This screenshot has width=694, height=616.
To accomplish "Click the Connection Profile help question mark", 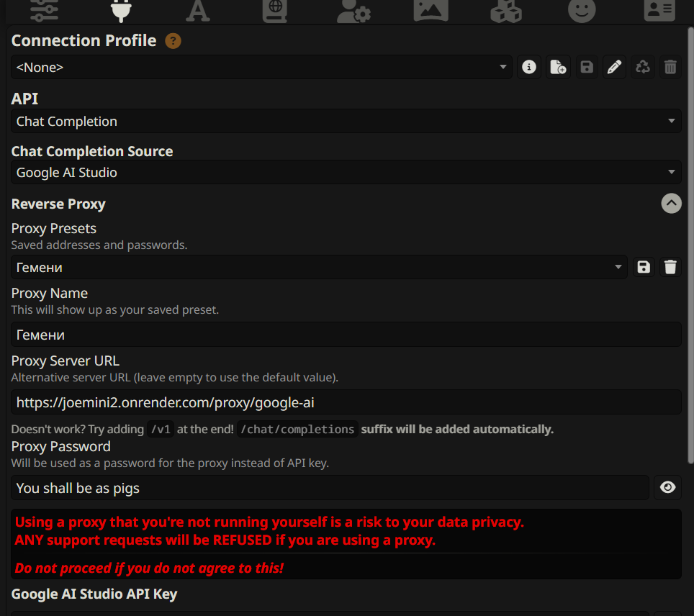I will click(x=173, y=41).
